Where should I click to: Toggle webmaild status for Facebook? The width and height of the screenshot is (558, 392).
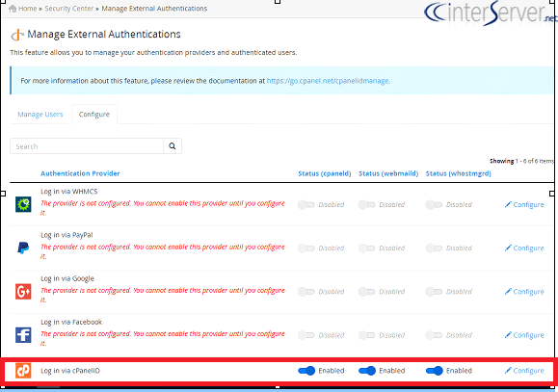click(366, 335)
